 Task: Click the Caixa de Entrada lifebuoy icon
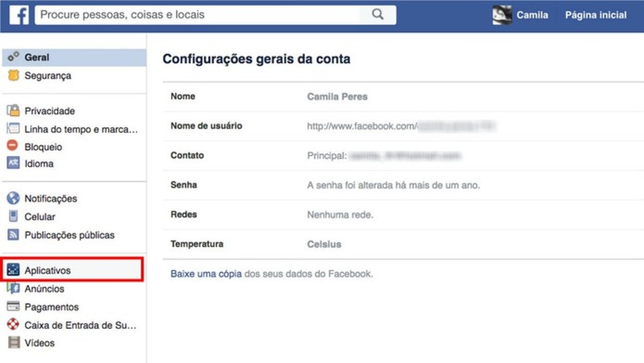13,324
